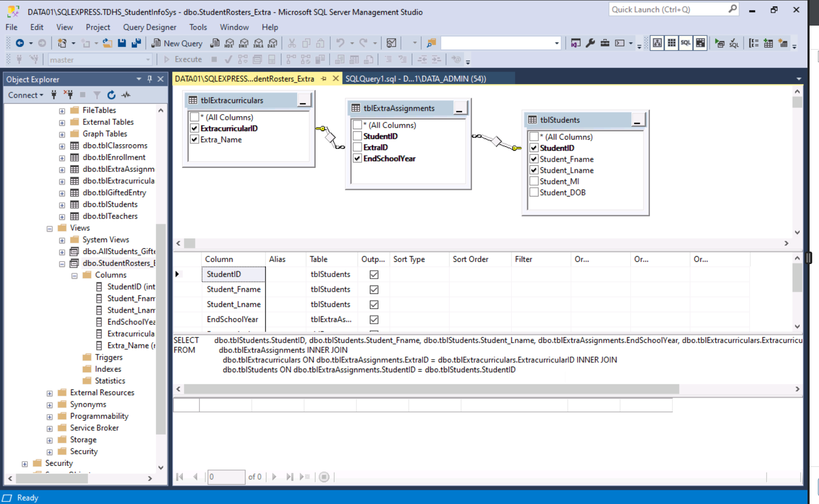819x504 pixels.
Task: Click the 'Sort Type' column header
Action: pos(409,259)
